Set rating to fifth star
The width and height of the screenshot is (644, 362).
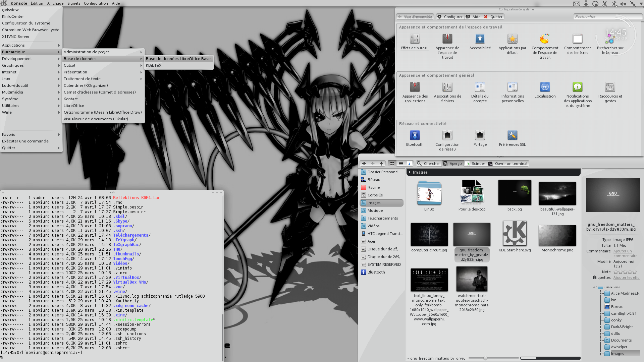[x=635, y=272]
